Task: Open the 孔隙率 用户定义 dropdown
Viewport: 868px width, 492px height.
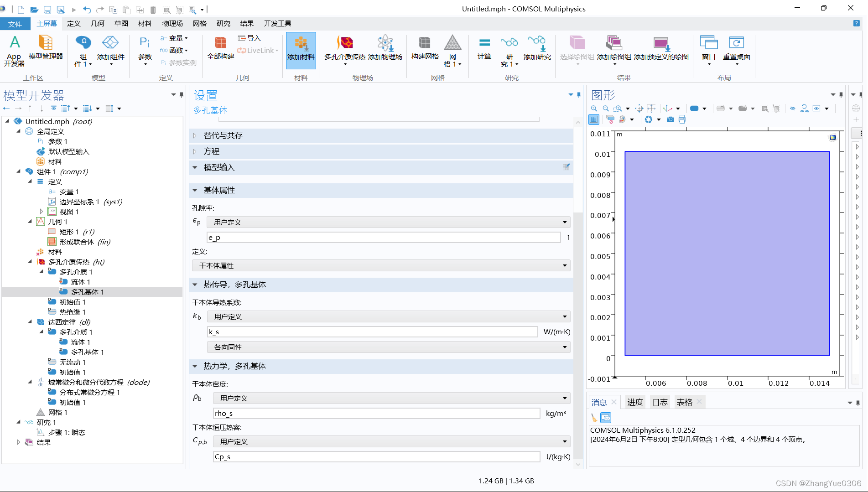Action: pos(389,222)
